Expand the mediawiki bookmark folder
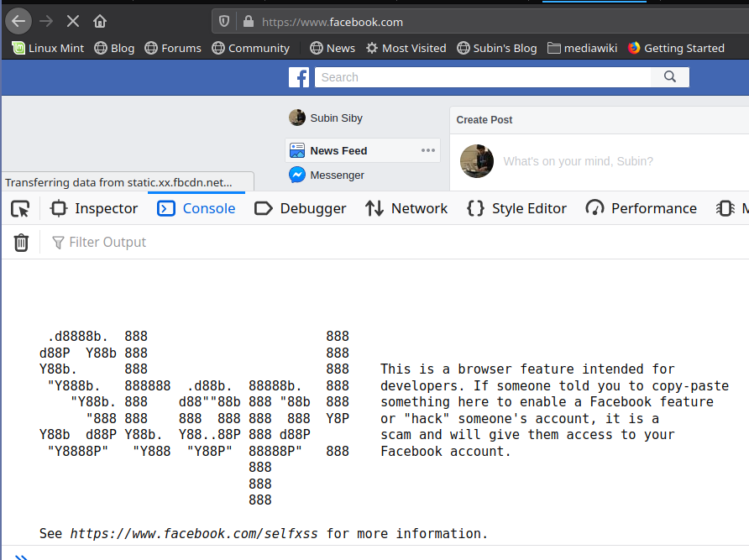Image resolution: width=749 pixels, height=560 pixels. 582,48
